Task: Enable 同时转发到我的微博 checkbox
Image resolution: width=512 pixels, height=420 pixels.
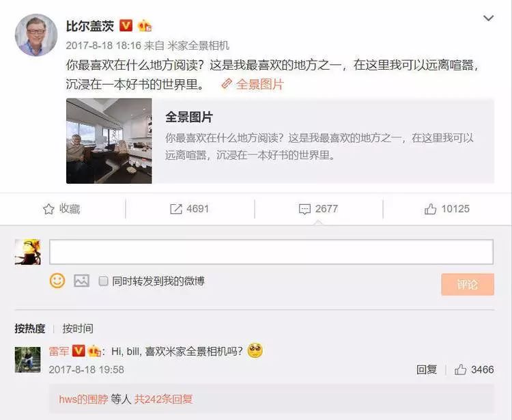Action: (x=103, y=281)
